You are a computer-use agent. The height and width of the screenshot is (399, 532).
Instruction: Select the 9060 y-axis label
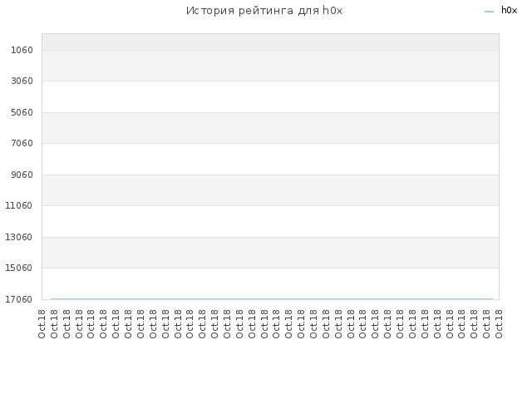click(x=22, y=175)
